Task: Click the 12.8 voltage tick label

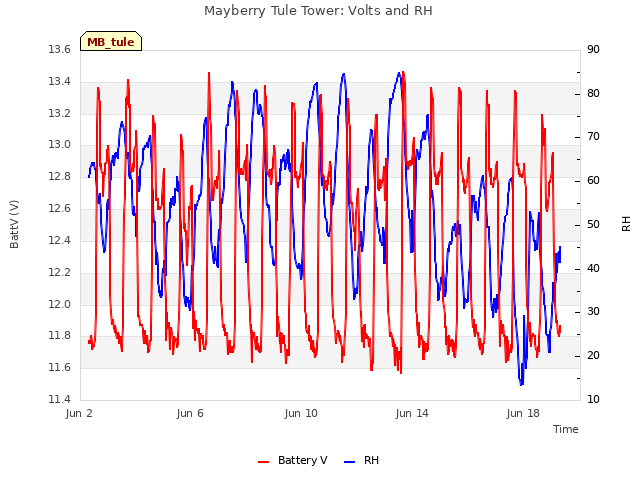Action: tap(60, 177)
